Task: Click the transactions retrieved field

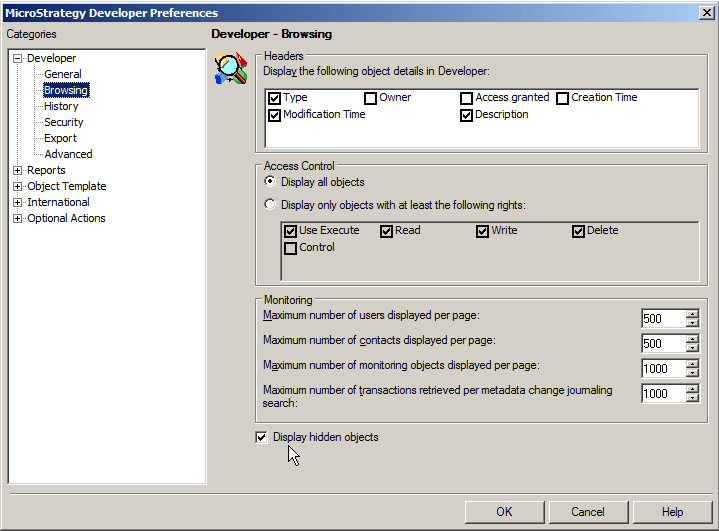Action: (x=664, y=393)
